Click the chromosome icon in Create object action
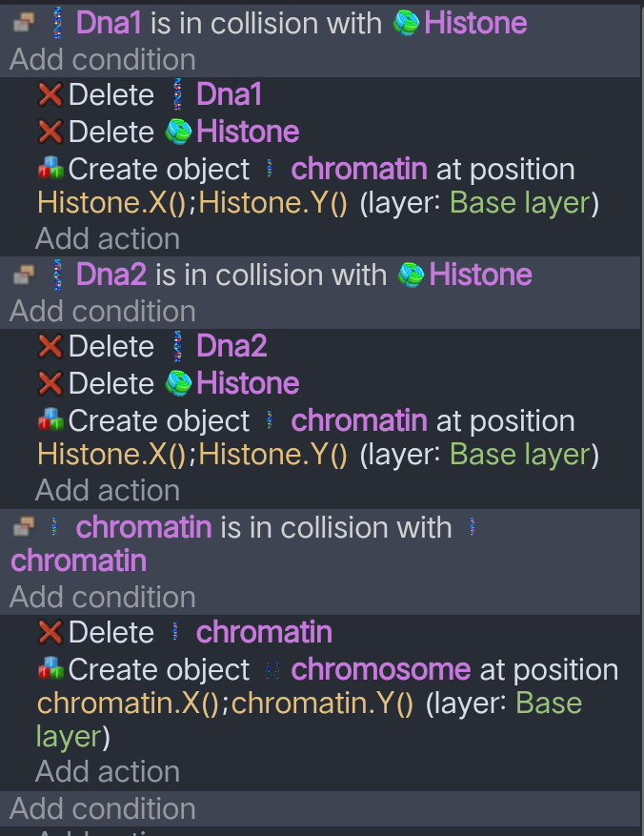This screenshot has height=836, width=644. tap(272, 670)
